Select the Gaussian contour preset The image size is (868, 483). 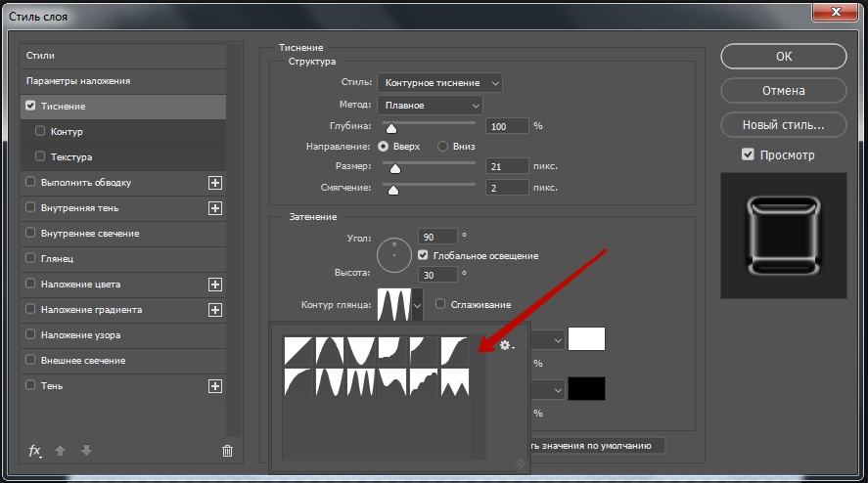coord(454,351)
